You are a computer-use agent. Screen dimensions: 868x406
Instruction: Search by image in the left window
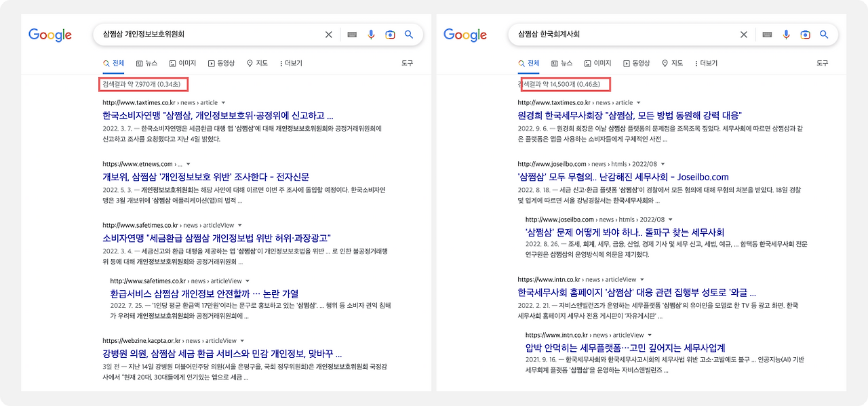click(390, 35)
